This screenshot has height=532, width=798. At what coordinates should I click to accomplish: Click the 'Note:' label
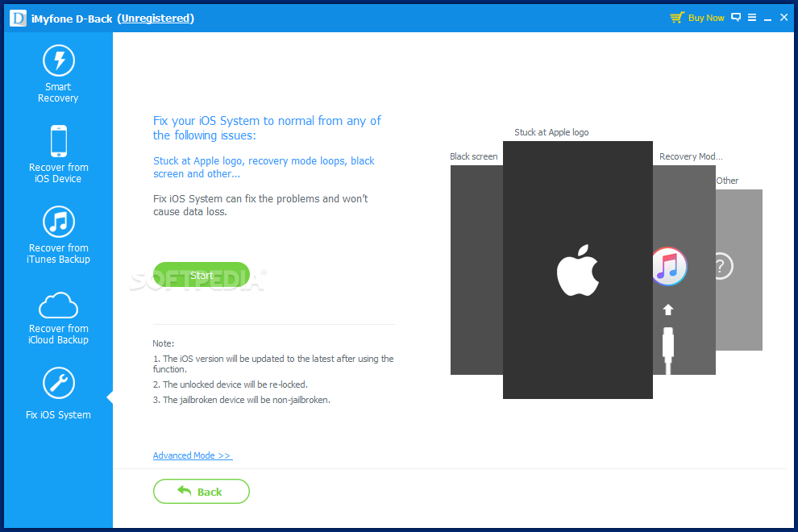(x=164, y=343)
